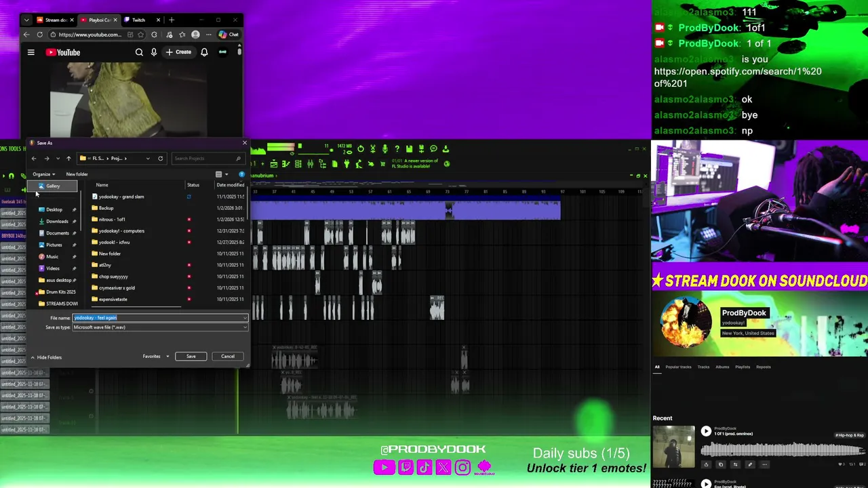This screenshot has height=488, width=868.
Task: Click the FL Studio audio editor scissors icon
Action: click(372, 148)
